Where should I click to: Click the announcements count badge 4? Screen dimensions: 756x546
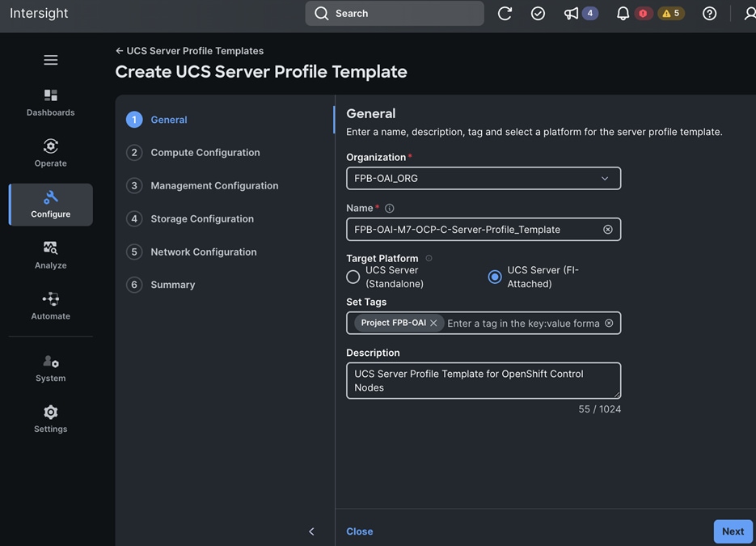point(589,13)
